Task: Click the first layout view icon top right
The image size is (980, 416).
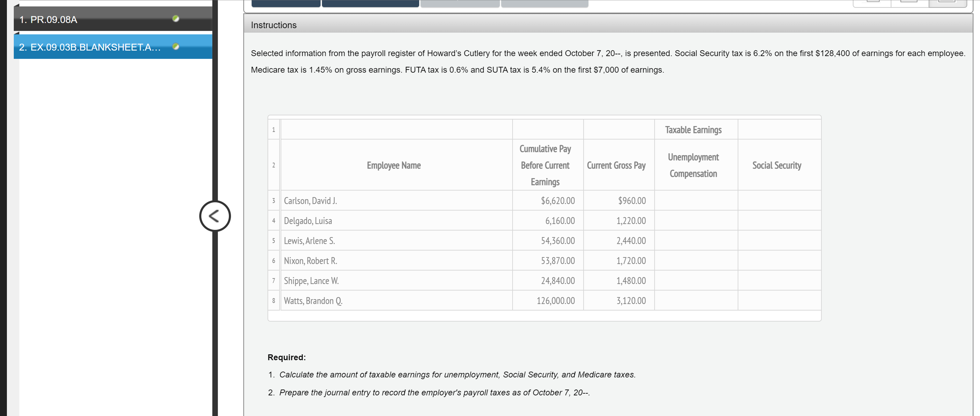Action: click(x=873, y=2)
